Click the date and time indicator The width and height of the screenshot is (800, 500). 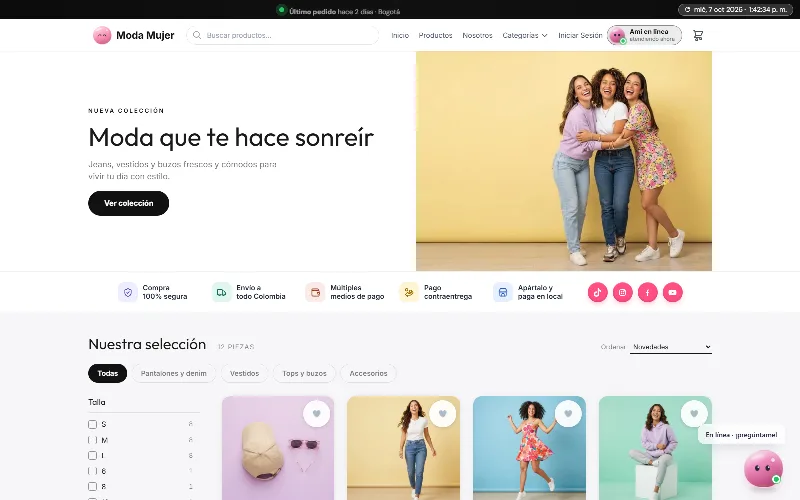(736, 10)
